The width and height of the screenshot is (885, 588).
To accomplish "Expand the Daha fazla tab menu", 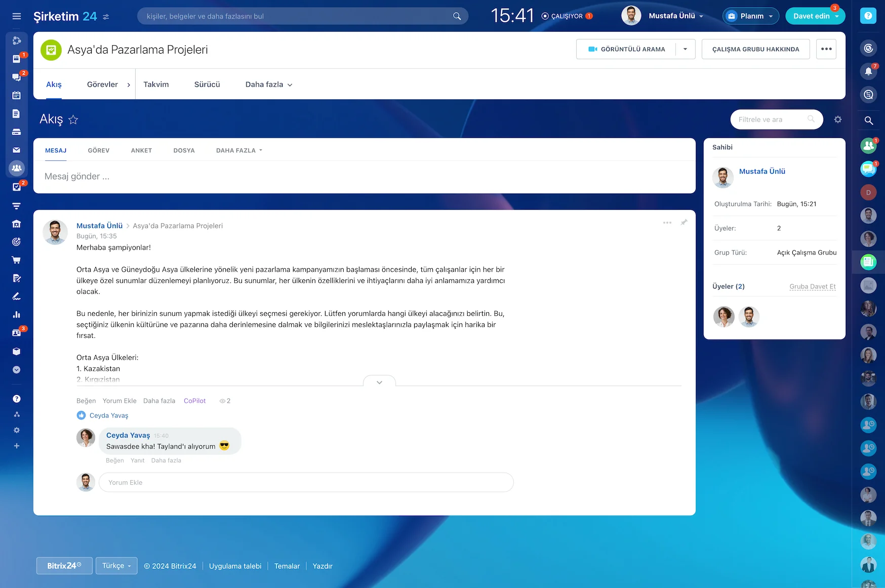I will (x=269, y=85).
